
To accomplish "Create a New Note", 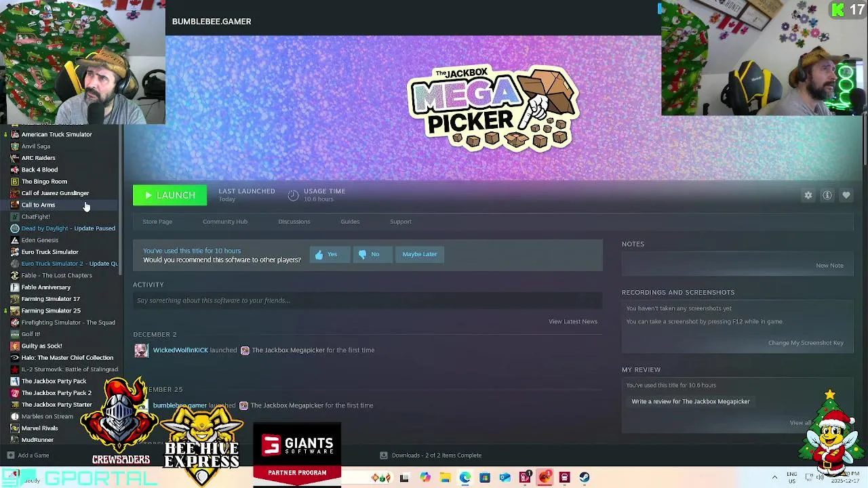I will click(829, 266).
